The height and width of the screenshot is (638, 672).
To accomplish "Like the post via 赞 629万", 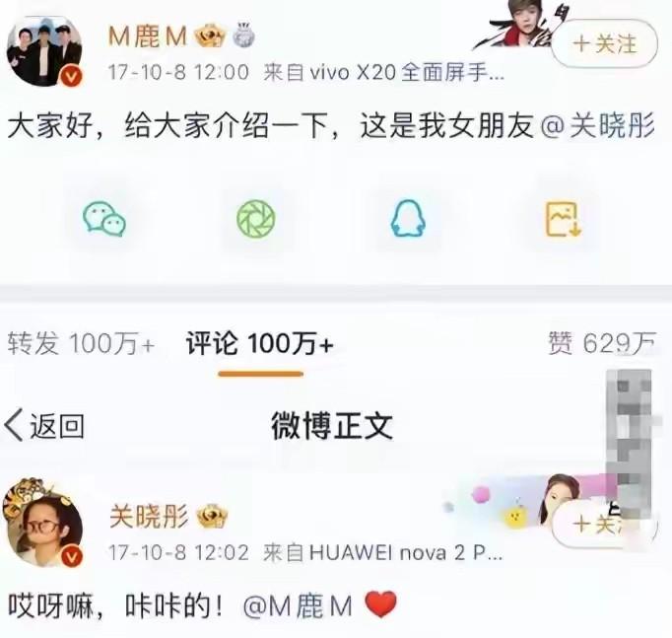I will point(602,343).
